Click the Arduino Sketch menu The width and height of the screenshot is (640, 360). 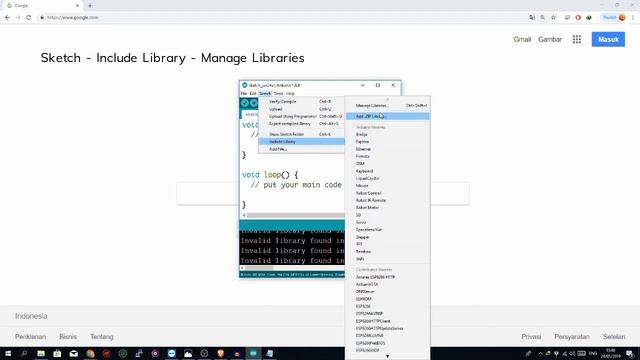(x=265, y=93)
